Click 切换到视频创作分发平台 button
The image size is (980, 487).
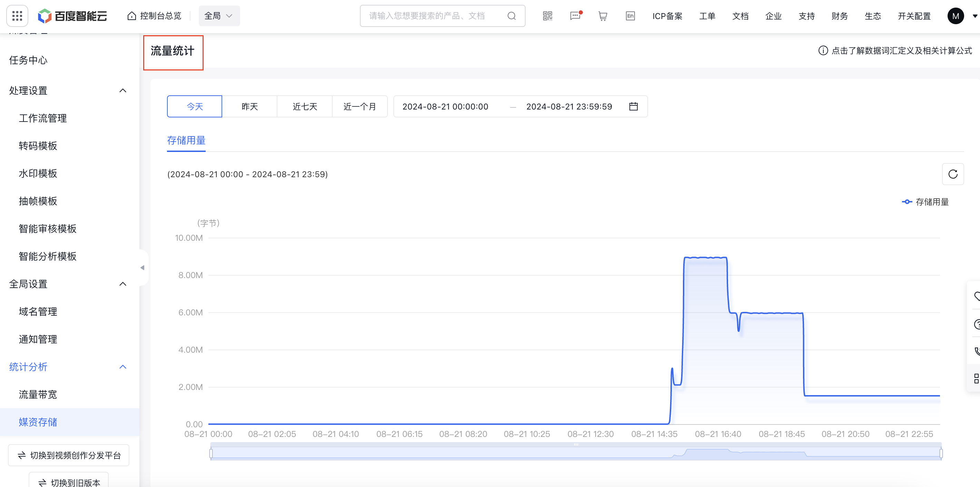pos(69,455)
